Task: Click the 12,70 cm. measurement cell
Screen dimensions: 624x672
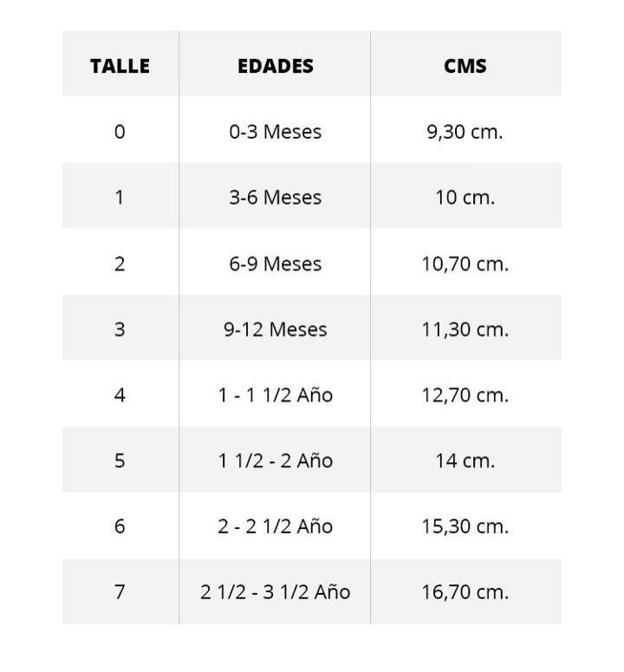Action: [465, 395]
